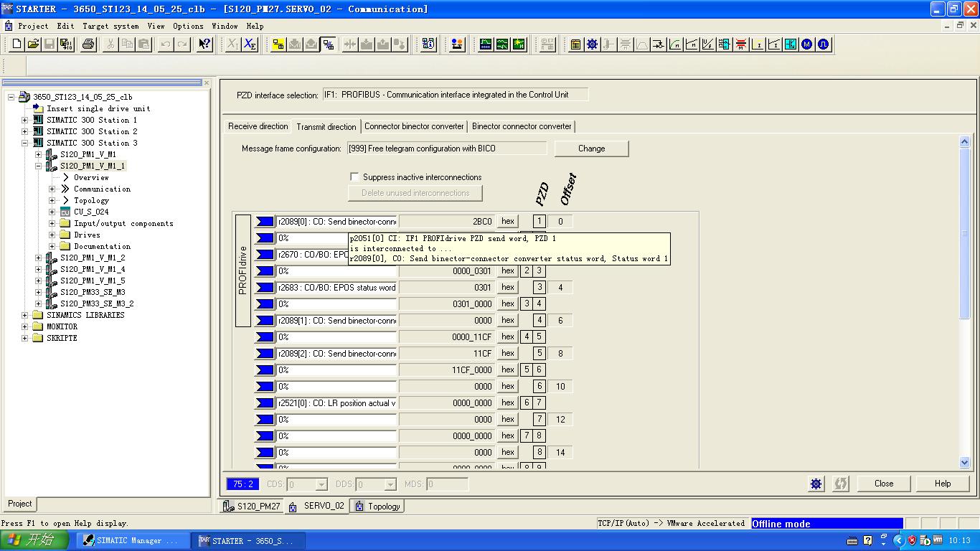Click the blue XE toolbar icon

click(249, 44)
